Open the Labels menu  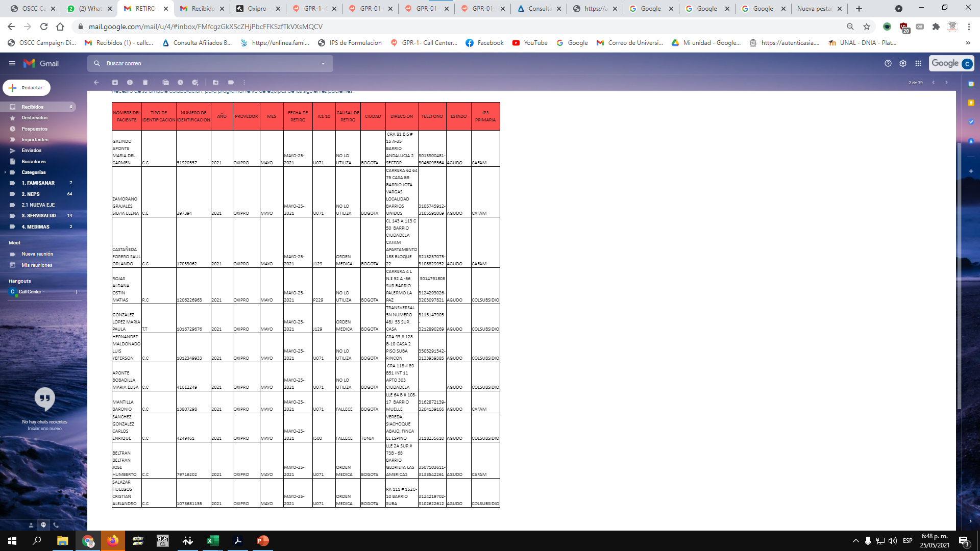(x=231, y=82)
